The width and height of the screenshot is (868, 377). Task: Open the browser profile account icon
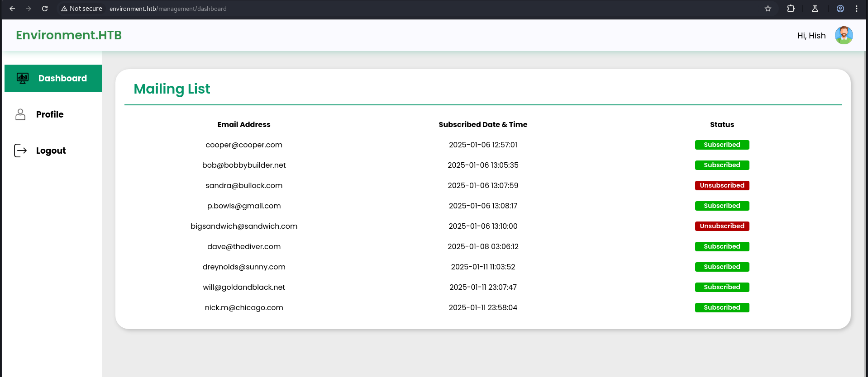[x=840, y=9]
